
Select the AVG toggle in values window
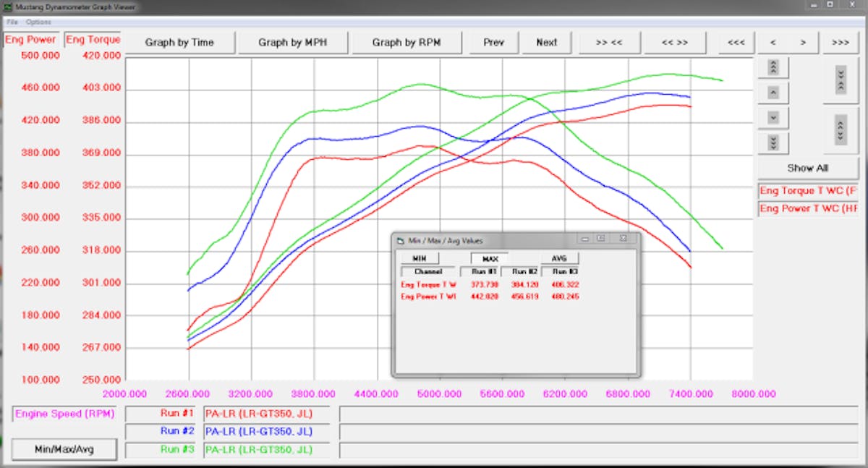click(x=560, y=258)
